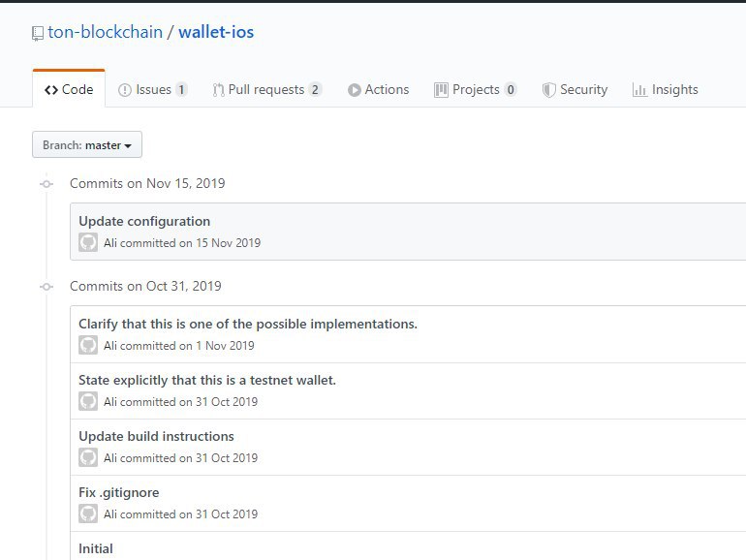The image size is (746, 560).
Task: Open the Issues tab
Action: point(153,89)
